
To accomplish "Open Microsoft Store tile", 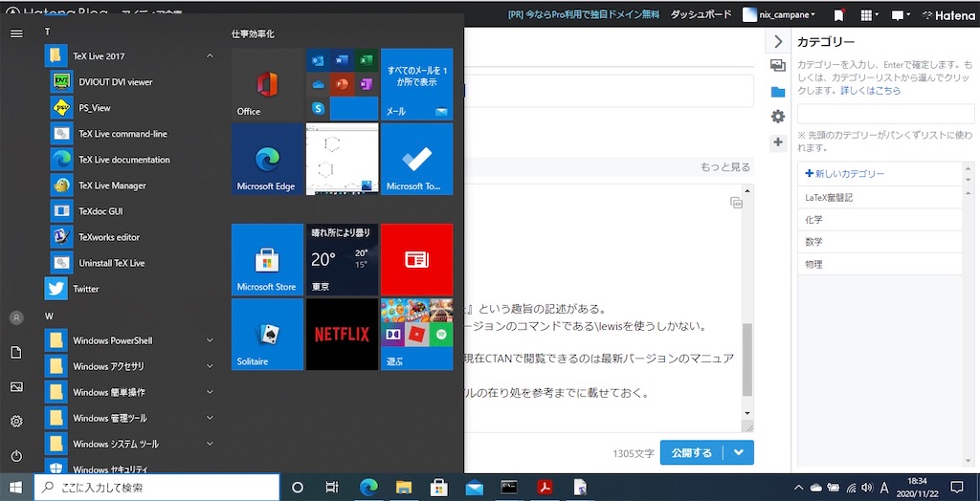I will [268, 260].
